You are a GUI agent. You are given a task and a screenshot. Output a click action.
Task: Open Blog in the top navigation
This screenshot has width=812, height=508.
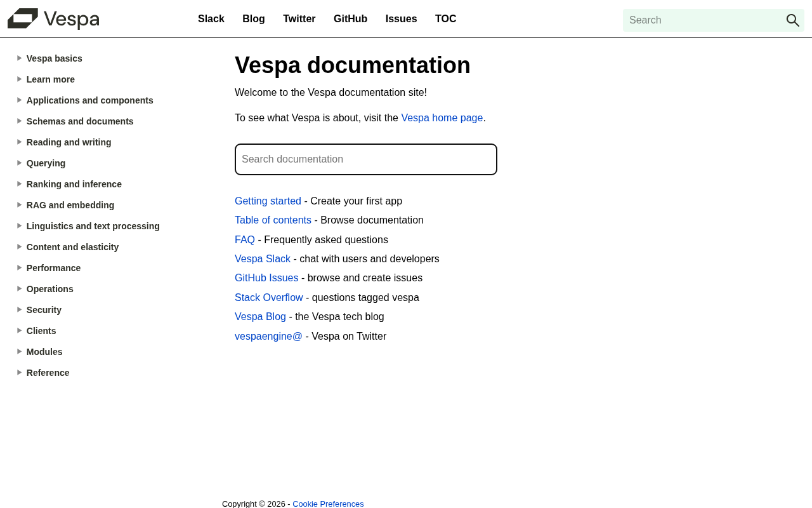click(x=254, y=19)
